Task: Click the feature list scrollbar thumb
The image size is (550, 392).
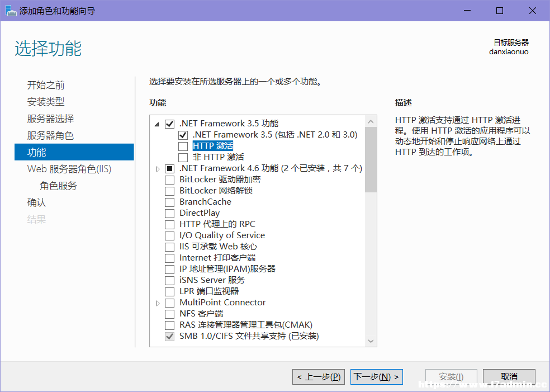Action: [x=371, y=160]
